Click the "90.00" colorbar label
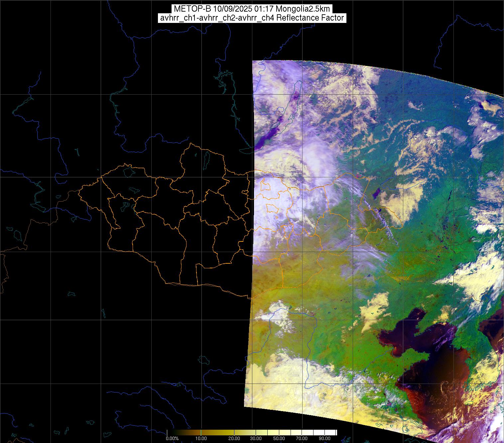 pyautogui.click(x=324, y=438)
